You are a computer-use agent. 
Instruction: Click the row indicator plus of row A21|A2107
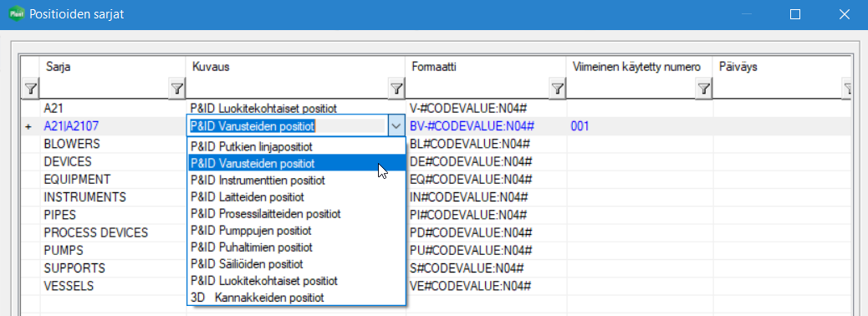tap(28, 127)
